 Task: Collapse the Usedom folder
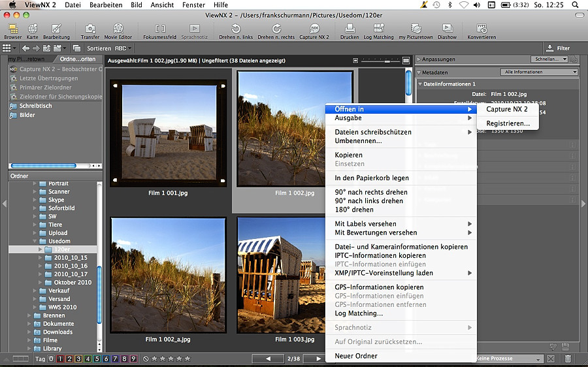pos(35,241)
